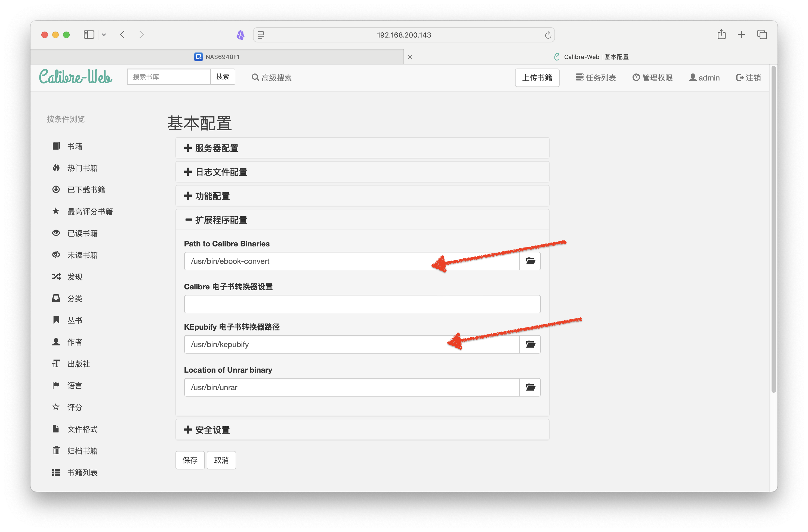Open Safari share menu
The width and height of the screenshot is (808, 532).
[722, 34]
